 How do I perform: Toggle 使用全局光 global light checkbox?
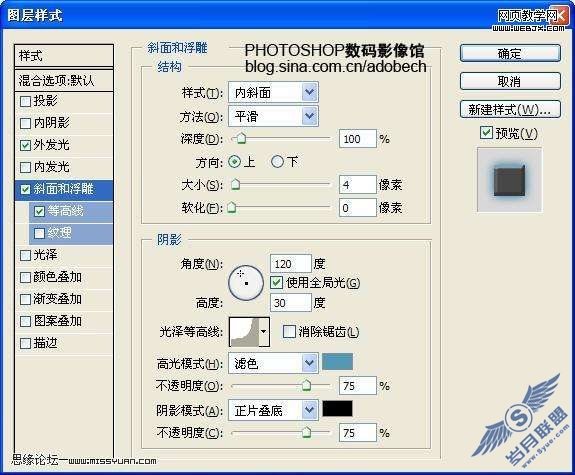tap(276, 282)
